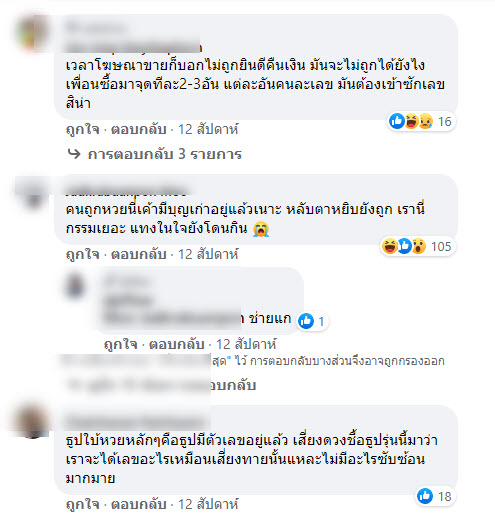
Task: Click the wow emoji next to count 105
Action: (x=419, y=246)
